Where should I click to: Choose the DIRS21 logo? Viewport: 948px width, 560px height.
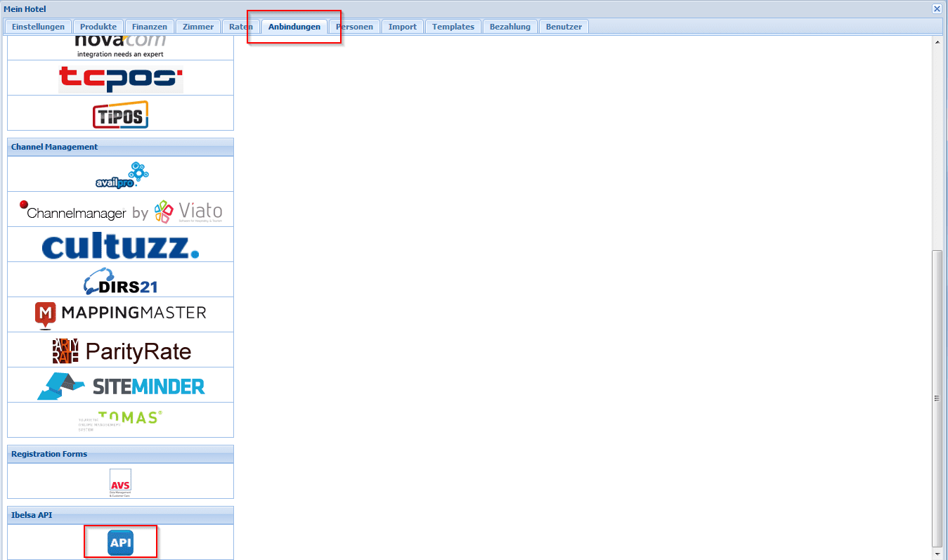(120, 280)
